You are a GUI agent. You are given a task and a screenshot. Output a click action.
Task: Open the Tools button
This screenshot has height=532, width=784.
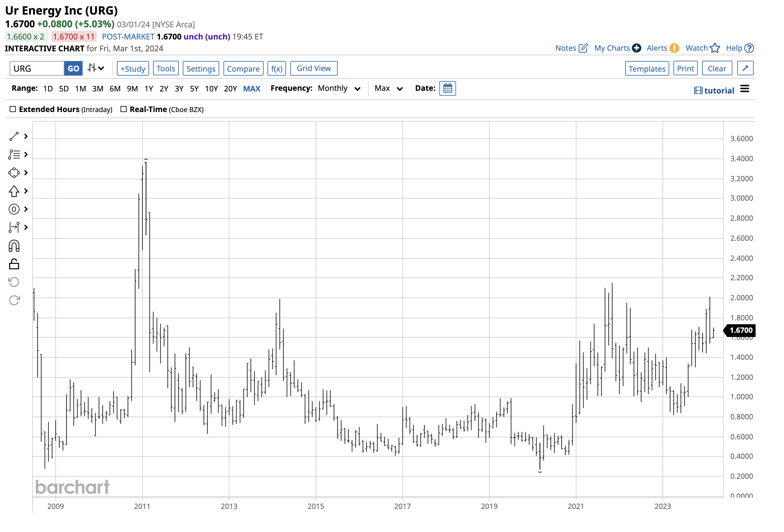point(166,69)
